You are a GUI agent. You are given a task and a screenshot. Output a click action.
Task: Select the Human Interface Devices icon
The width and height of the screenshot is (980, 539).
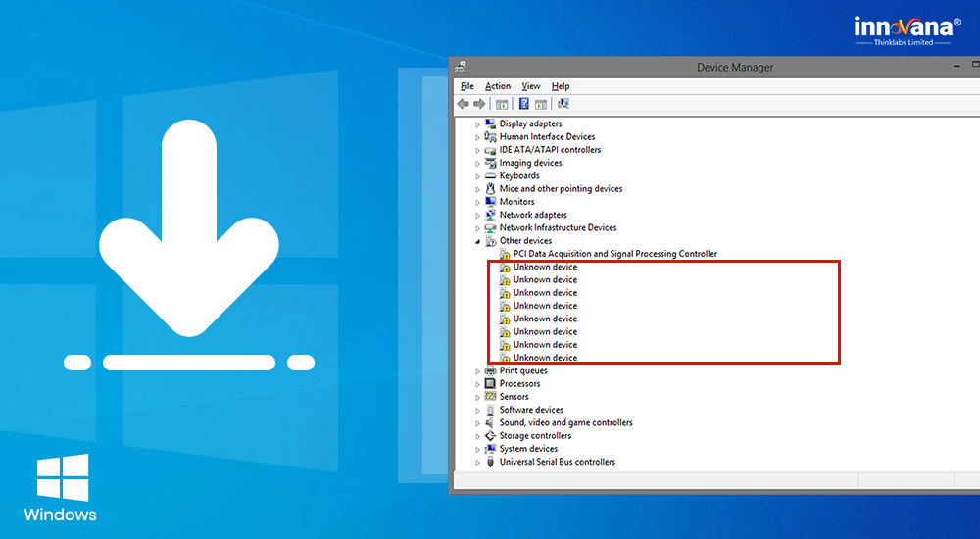491,137
